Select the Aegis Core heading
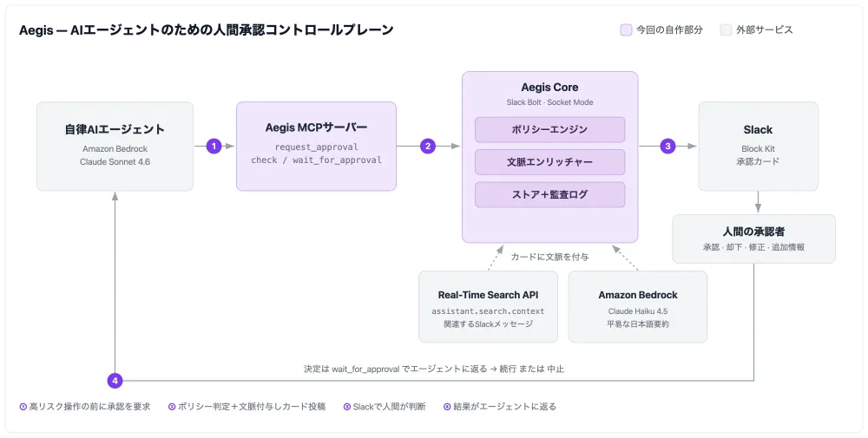Screen dimensions: 868x438 coord(549,88)
